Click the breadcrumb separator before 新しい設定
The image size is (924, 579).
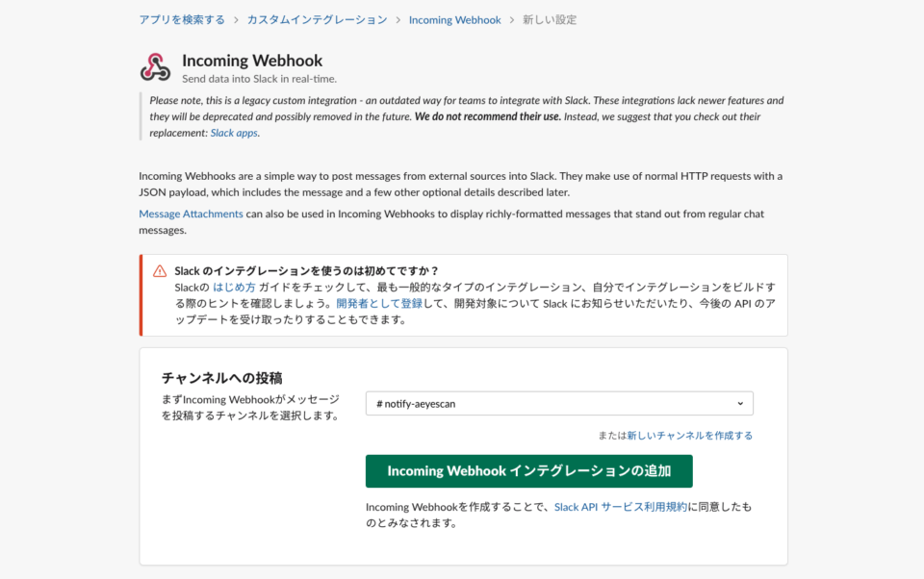tap(512, 20)
